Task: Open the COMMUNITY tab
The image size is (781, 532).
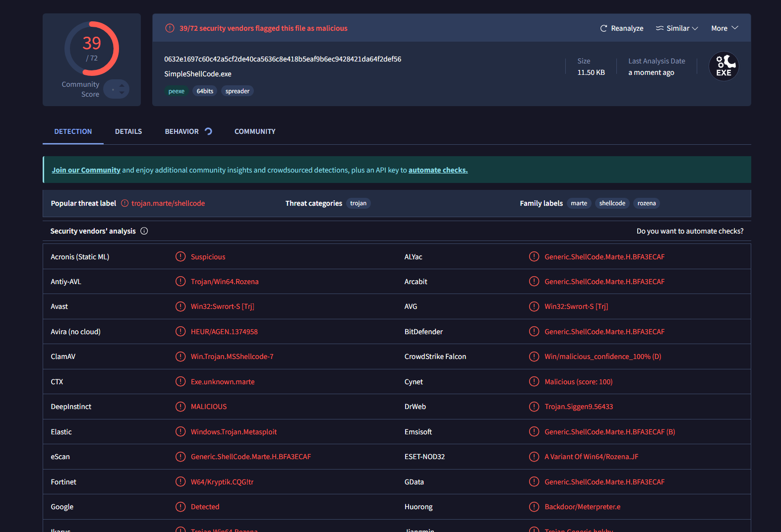Action: pyautogui.click(x=255, y=131)
